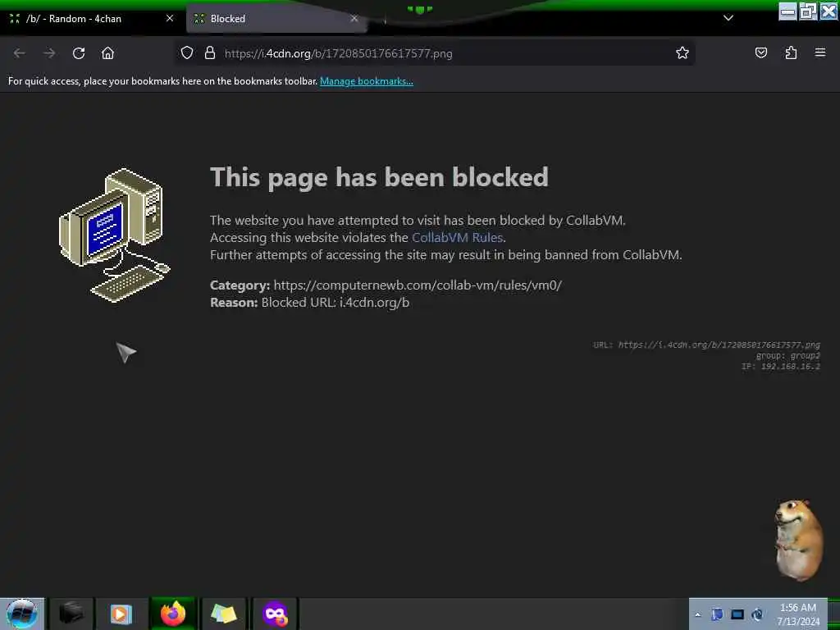Close the /b/ - Random - 4chan tab
The height and width of the screenshot is (630, 840).
coord(170,18)
